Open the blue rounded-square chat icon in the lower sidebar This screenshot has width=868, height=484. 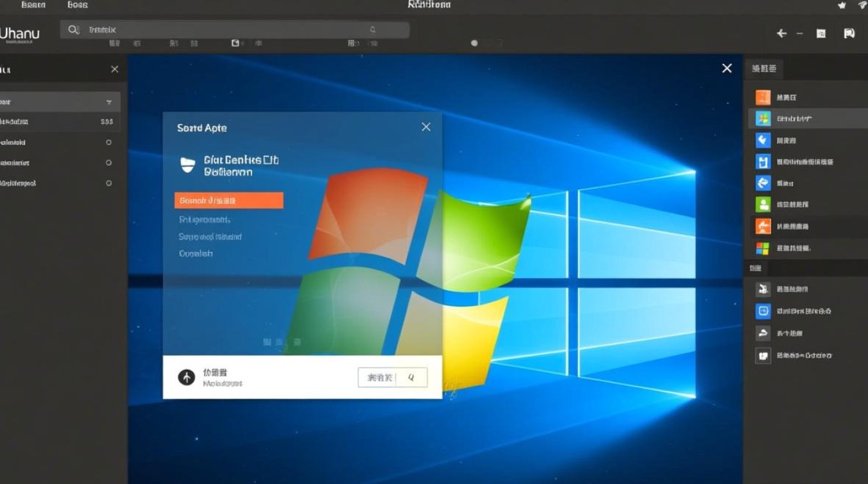pyautogui.click(x=763, y=311)
